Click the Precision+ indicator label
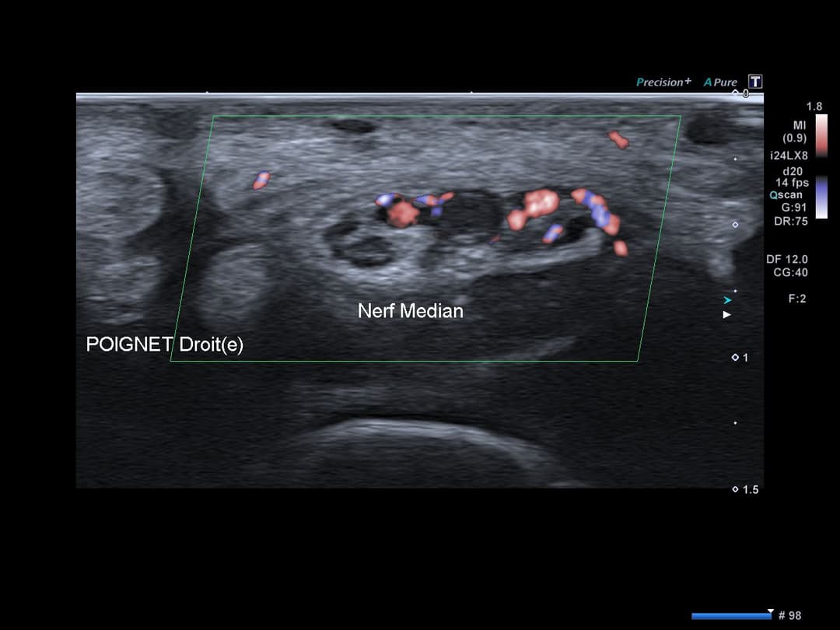 [x=663, y=82]
